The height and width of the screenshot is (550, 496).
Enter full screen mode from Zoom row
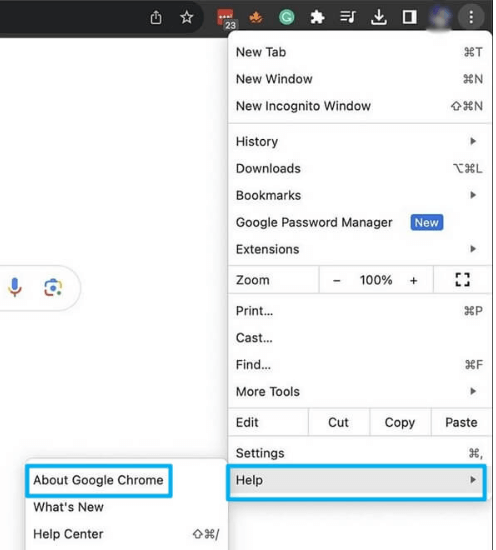click(462, 280)
